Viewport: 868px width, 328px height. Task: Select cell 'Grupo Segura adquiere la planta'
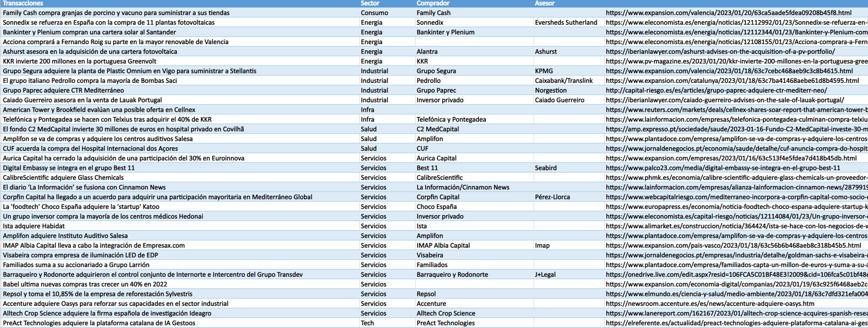180,71
